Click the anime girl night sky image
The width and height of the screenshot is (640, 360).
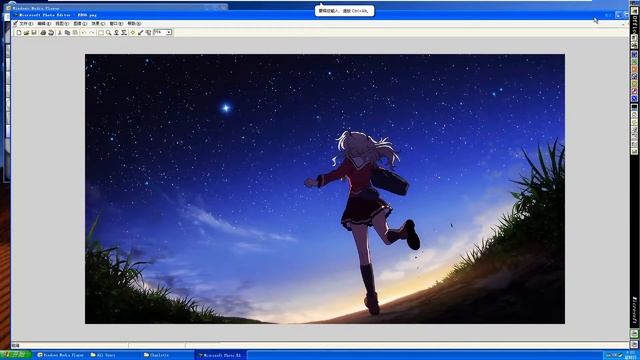pyautogui.click(x=325, y=189)
